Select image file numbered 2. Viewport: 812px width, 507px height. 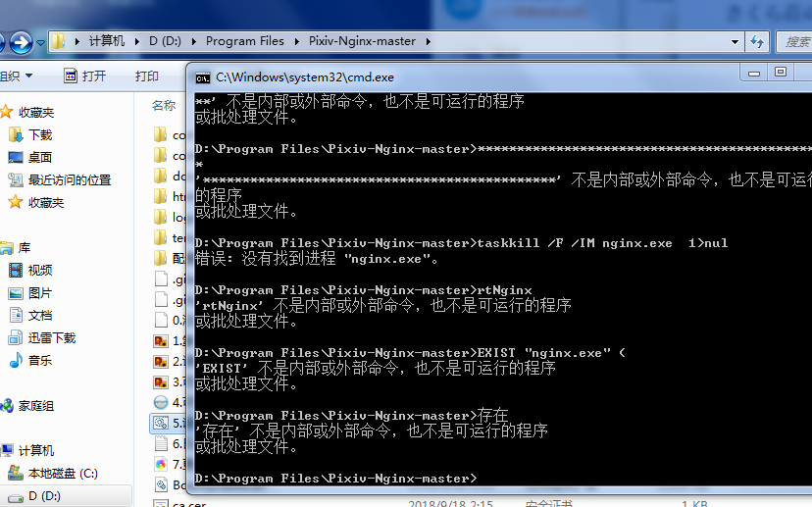click(170, 362)
